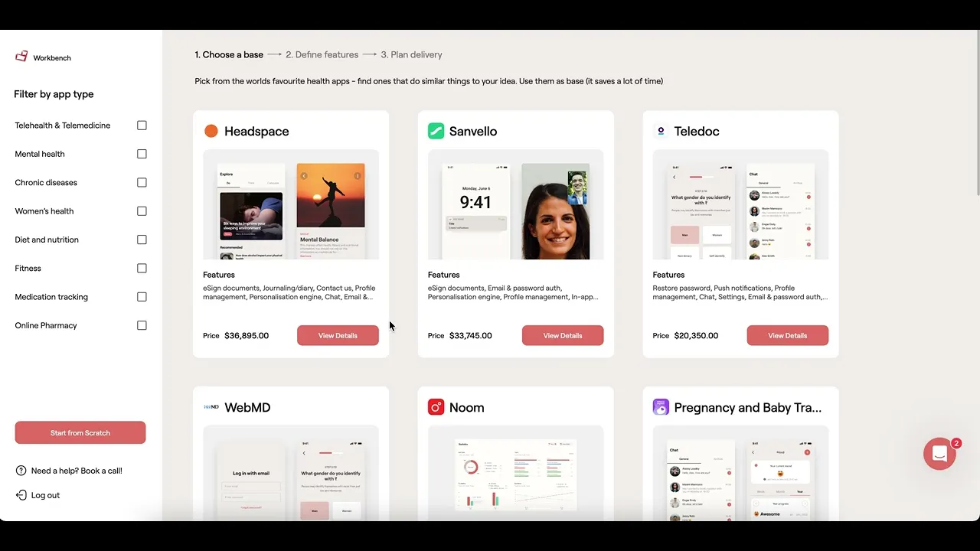Screen dimensions: 980x551
Task: Tick the Chronic diseases checkbox
Action: coord(142,182)
